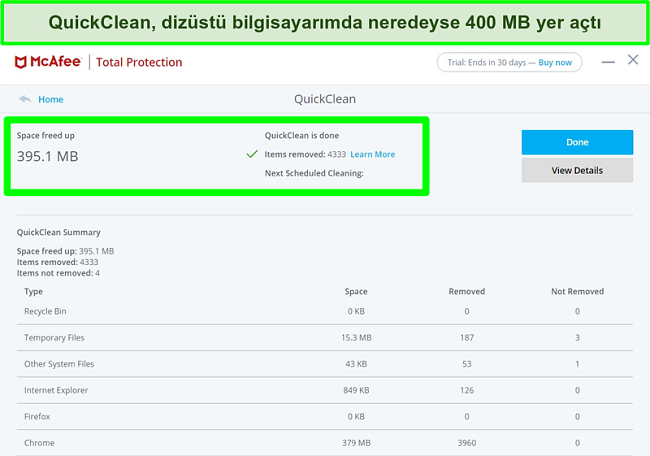Click the Type column header
Viewport: 650px width, 456px height.
(x=33, y=291)
